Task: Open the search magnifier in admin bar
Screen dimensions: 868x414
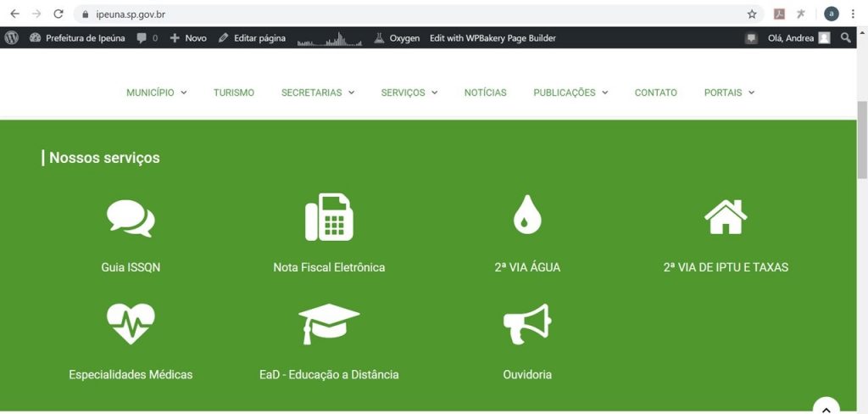Action: click(845, 38)
